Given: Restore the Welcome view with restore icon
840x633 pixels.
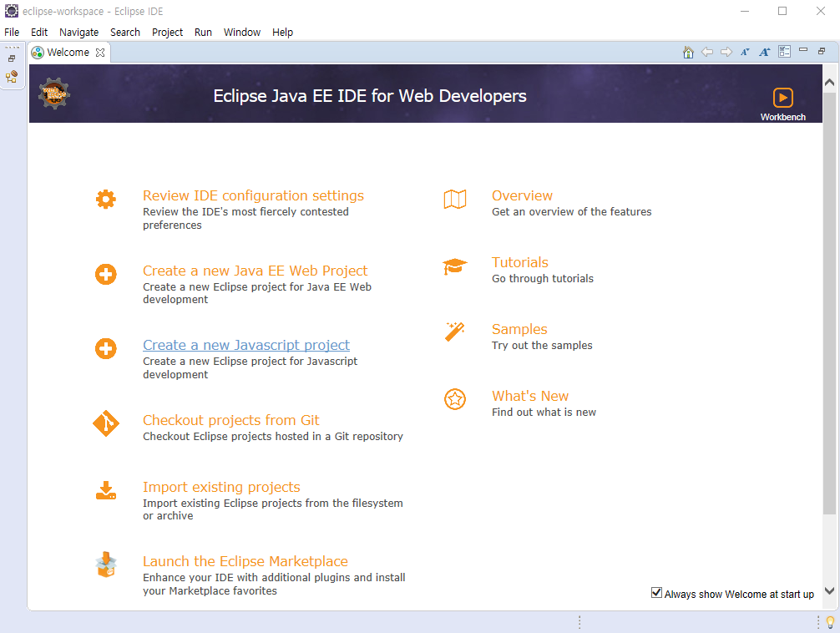Looking at the screenshot, I should (822, 51).
